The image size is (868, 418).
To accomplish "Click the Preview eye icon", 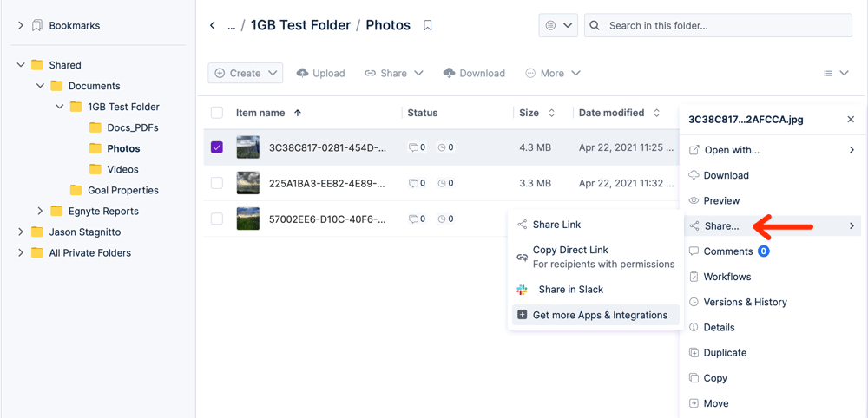I will click(x=694, y=200).
